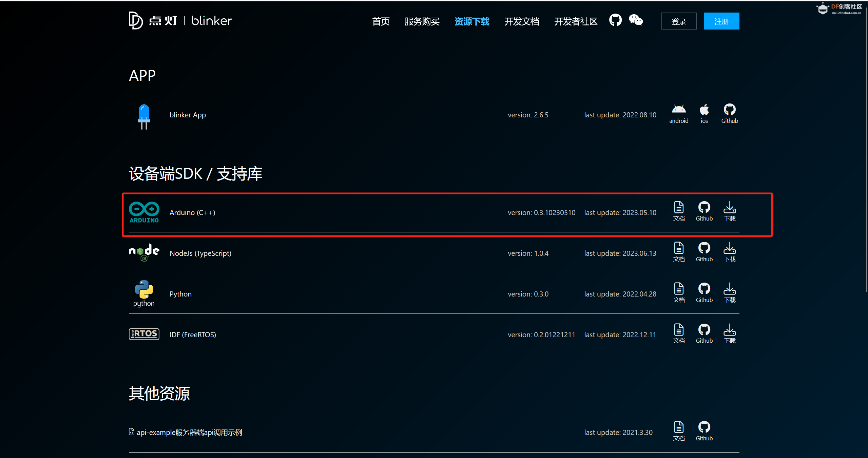The image size is (868, 458).
Task: Click the 点灯 blinker site logo
Action: click(180, 21)
